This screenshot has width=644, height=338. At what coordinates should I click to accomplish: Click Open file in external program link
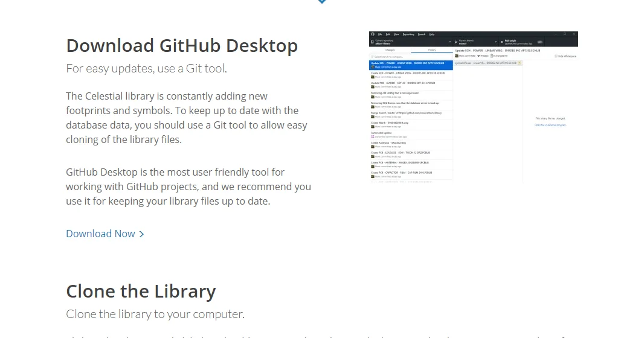click(550, 125)
